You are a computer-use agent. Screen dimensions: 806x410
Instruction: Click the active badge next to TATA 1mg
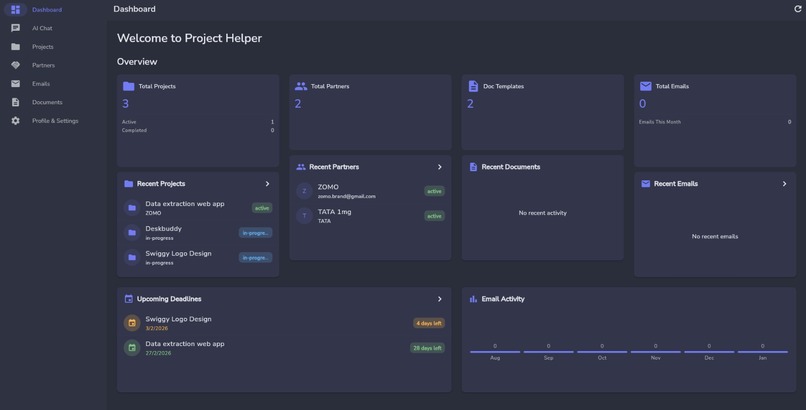(434, 216)
